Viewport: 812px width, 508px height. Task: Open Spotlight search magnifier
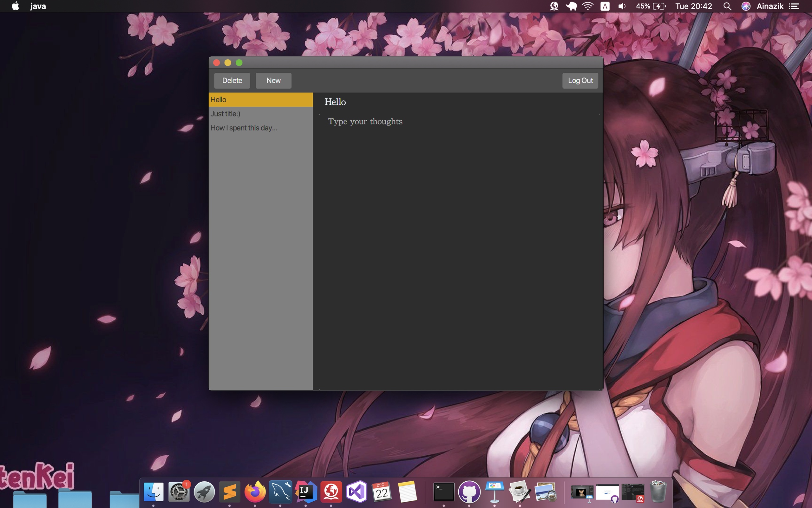click(727, 6)
